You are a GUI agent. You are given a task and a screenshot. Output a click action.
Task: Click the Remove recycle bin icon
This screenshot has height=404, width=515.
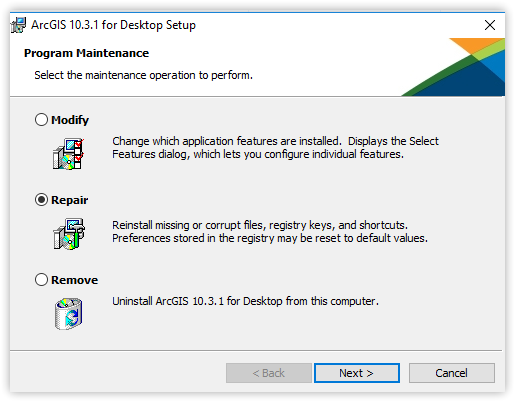point(69,314)
